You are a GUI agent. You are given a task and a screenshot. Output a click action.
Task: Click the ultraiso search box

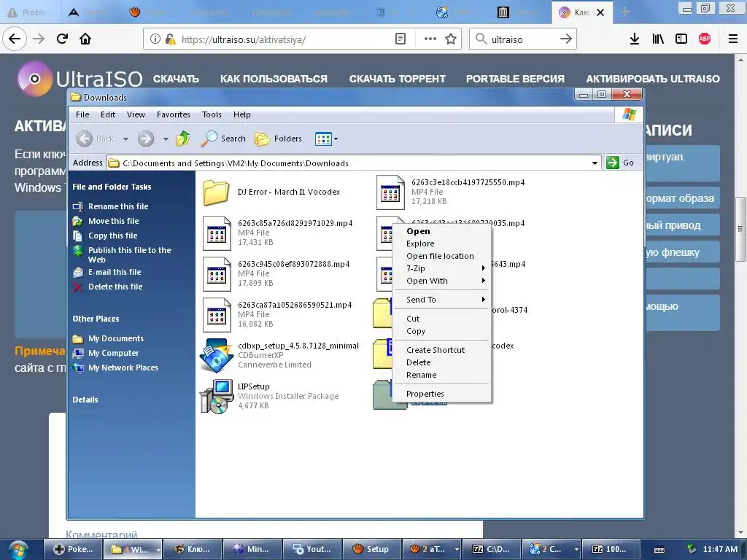click(x=522, y=39)
